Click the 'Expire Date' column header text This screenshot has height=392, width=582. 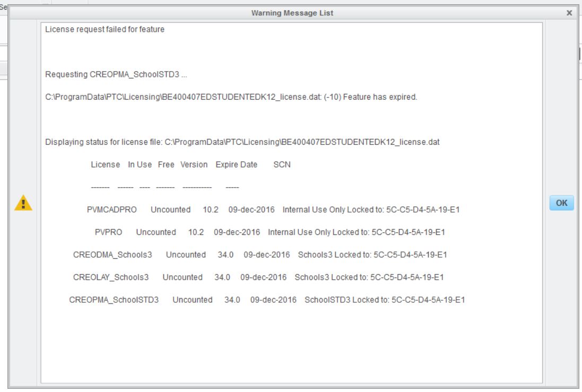click(237, 164)
